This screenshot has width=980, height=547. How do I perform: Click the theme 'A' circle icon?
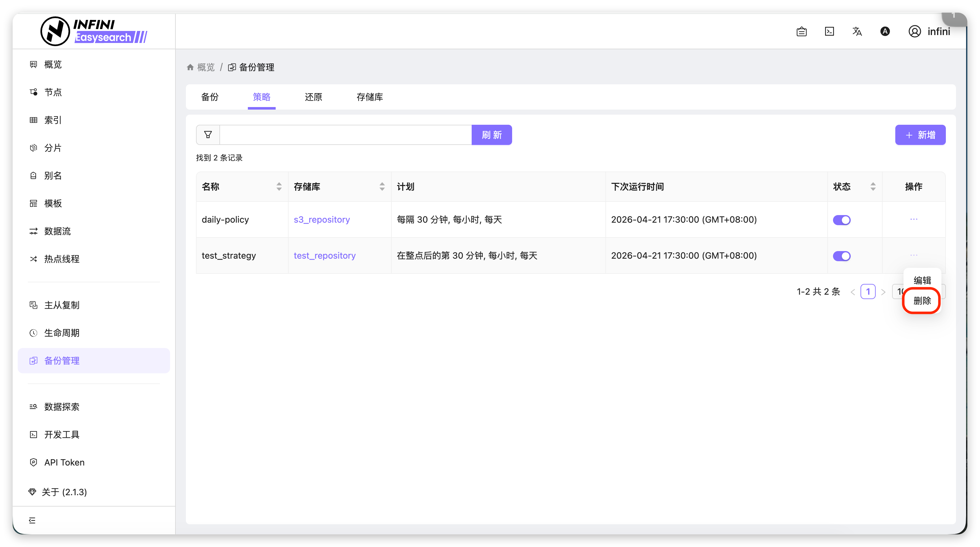coord(885,31)
